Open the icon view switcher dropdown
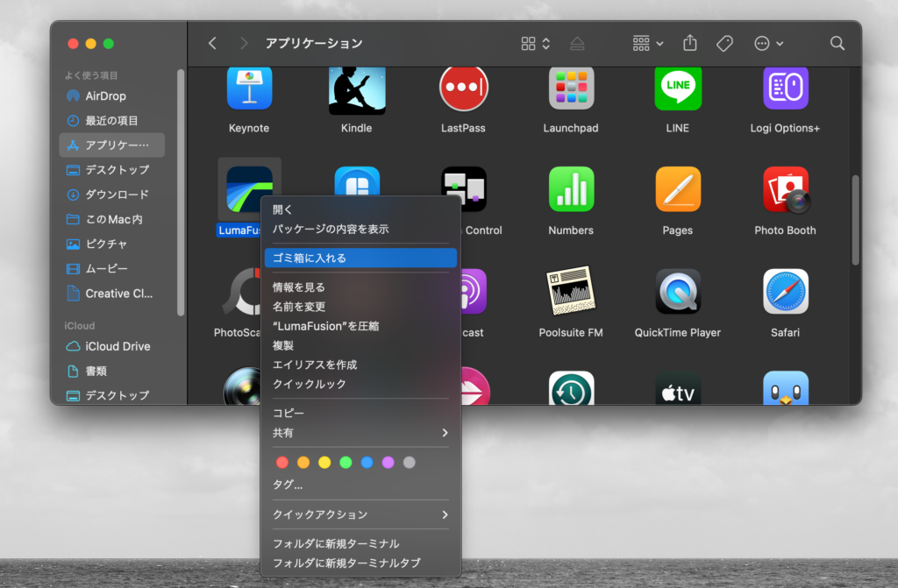 point(536,44)
